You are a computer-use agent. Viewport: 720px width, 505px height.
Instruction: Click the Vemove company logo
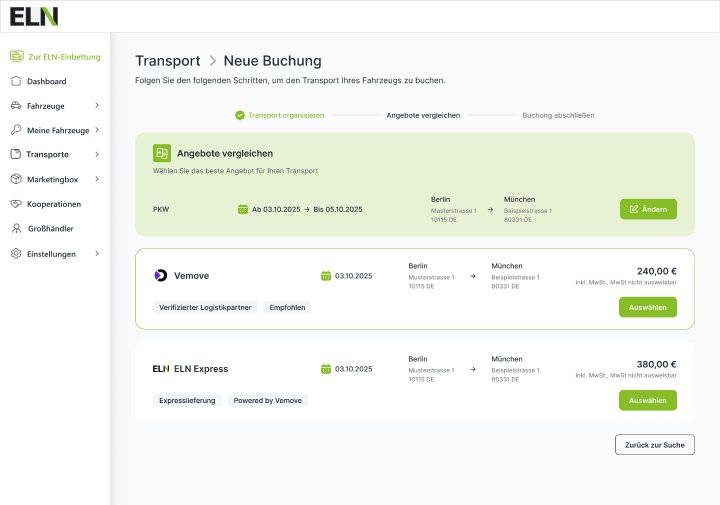(x=161, y=275)
